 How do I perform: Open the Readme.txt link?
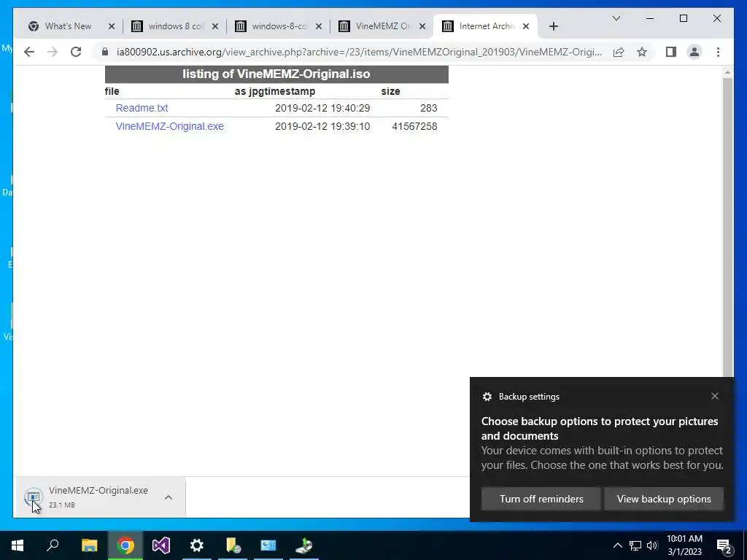(142, 108)
